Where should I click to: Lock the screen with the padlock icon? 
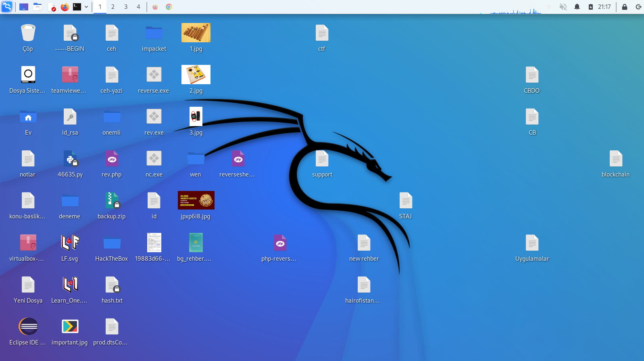625,7
